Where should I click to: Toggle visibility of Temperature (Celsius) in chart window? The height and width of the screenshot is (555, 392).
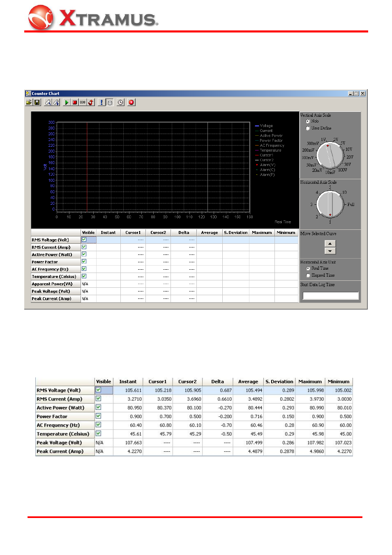(84, 276)
